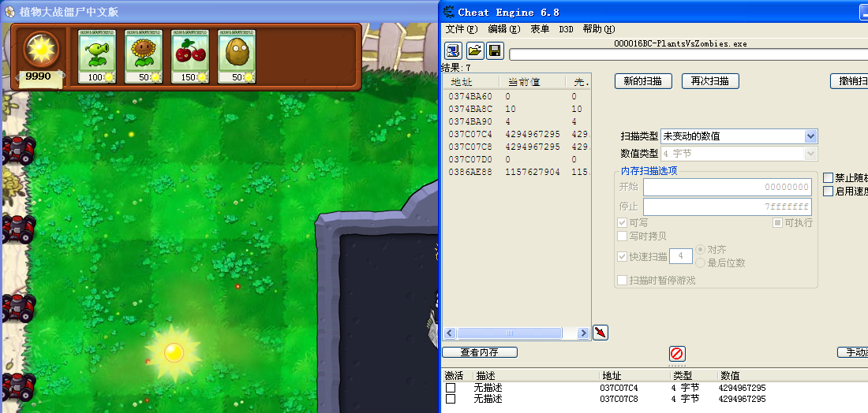Image resolution: width=868 pixels, height=413 pixels.
Task: Select the Peashooter seed packet costing 100
Action: click(97, 57)
